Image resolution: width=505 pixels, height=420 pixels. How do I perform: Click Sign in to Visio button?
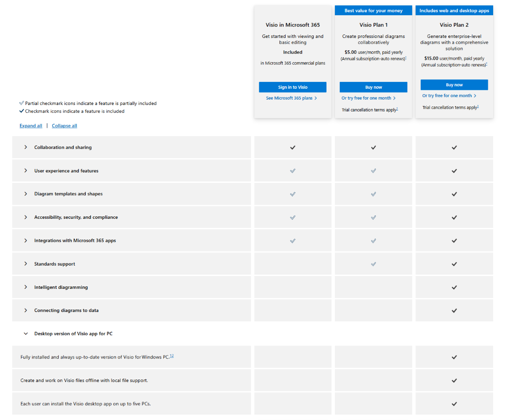point(293,87)
